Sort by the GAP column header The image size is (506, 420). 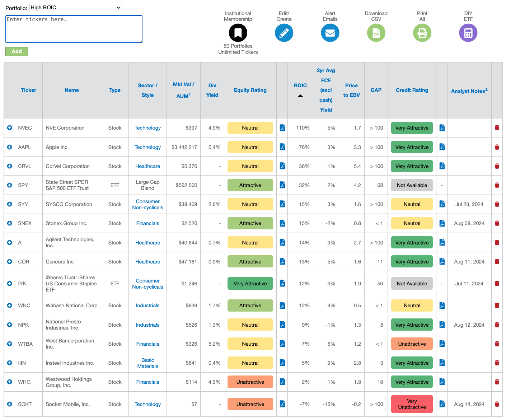coord(376,90)
